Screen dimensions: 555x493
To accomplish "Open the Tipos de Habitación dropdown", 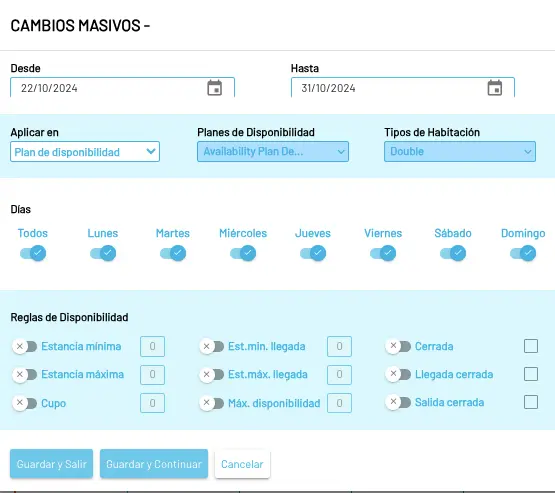I will click(x=460, y=152).
